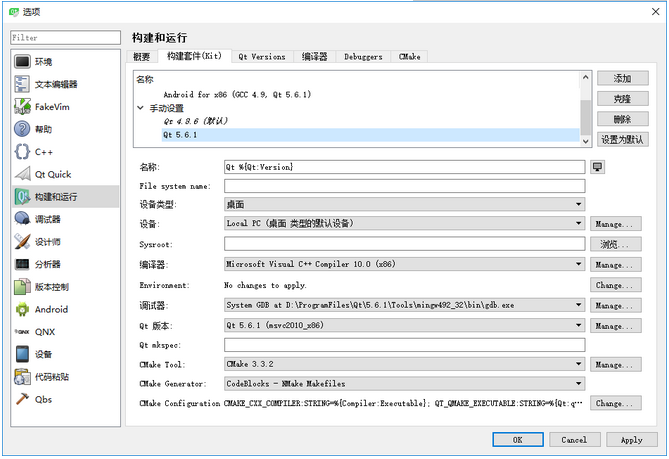Open the CMake Generator dropdown
The image size is (669, 459).
(x=404, y=383)
